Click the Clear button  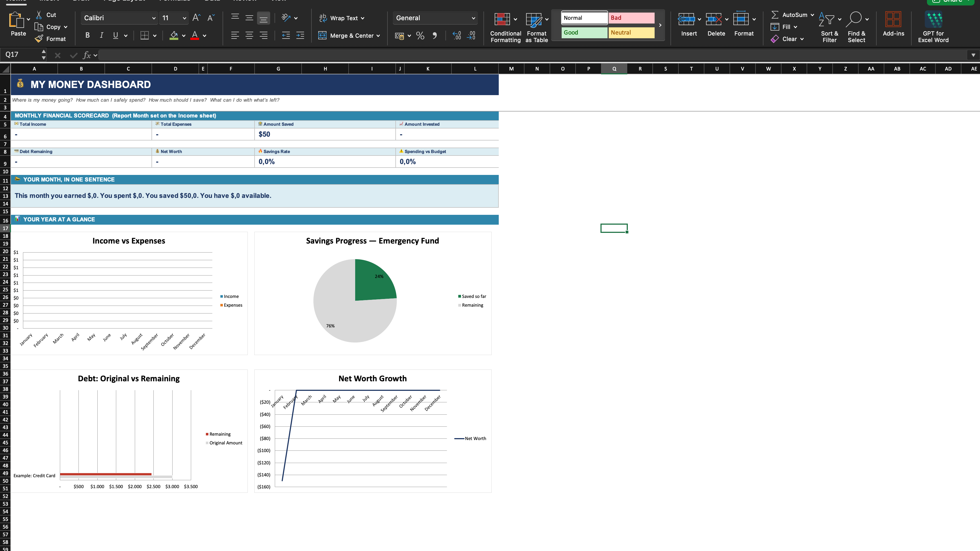[787, 39]
